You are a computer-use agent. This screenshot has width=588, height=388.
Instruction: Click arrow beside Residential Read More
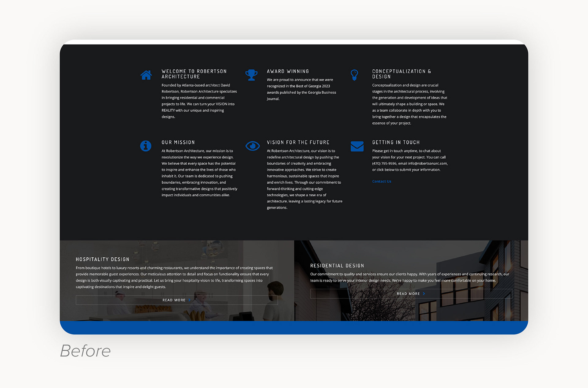point(424,294)
